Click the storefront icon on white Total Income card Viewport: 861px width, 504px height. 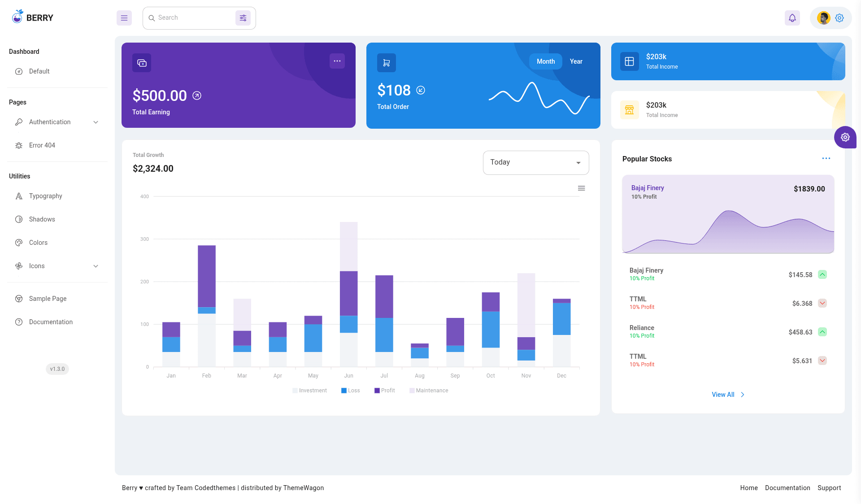point(630,110)
